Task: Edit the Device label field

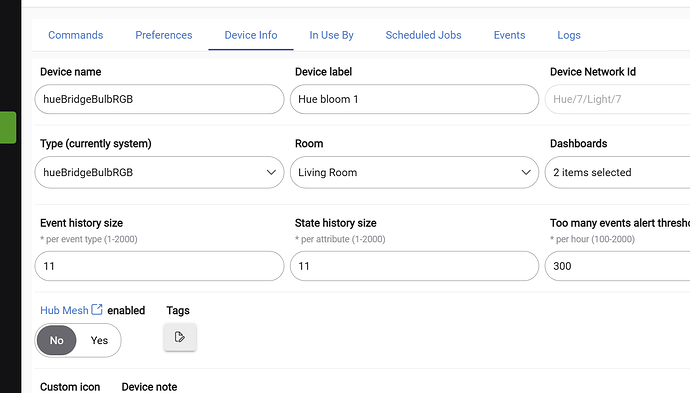Action: [x=414, y=99]
